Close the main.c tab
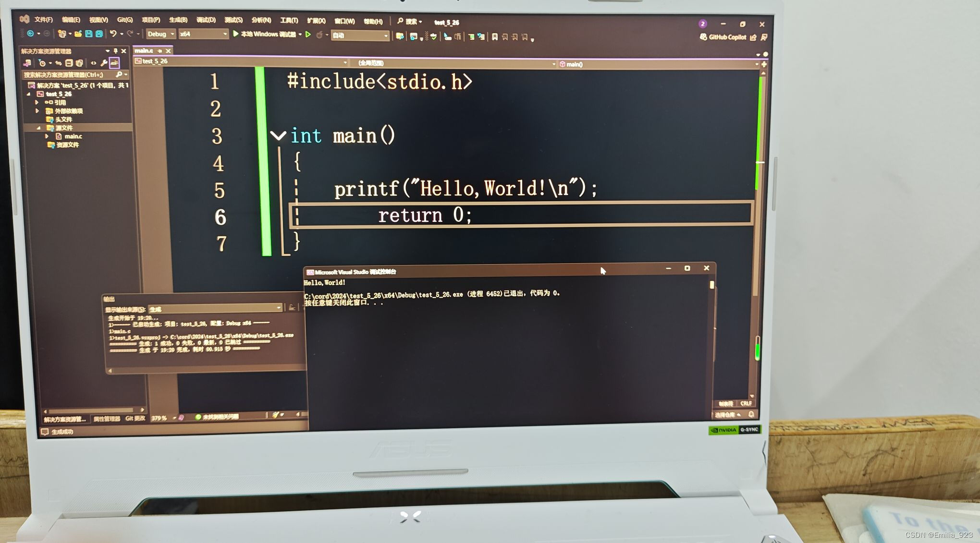This screenshot has height=543, width=980. coord(169,50)
